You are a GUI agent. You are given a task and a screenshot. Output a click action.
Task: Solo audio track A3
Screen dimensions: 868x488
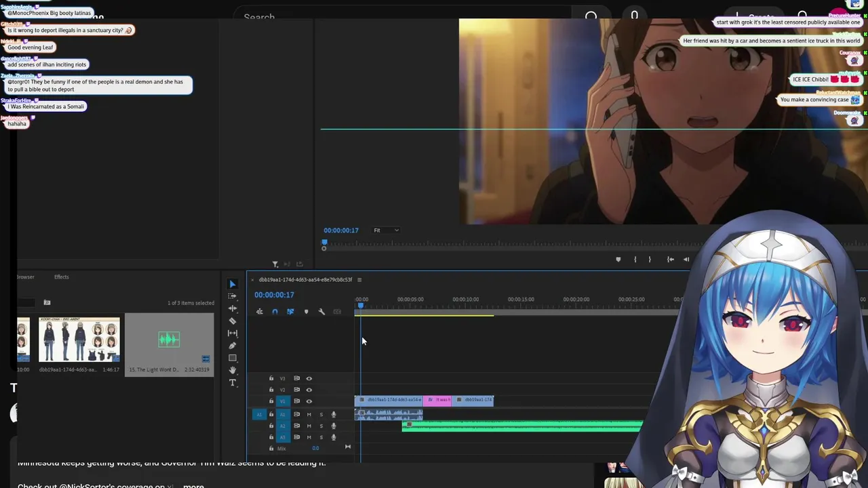click(321, 437)
